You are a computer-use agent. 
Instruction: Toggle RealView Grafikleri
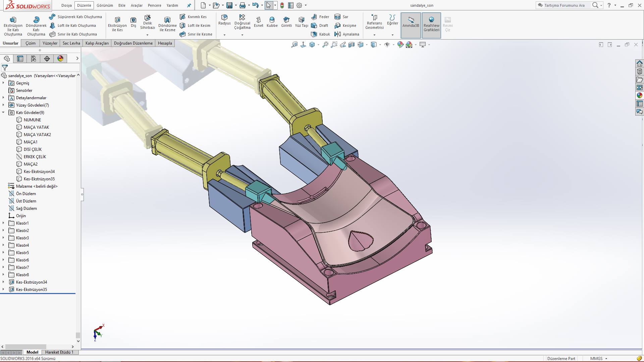point(431,25)
